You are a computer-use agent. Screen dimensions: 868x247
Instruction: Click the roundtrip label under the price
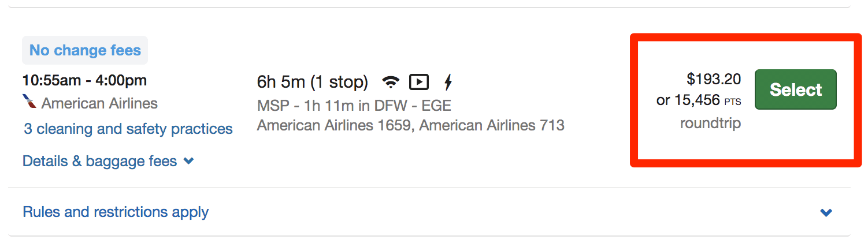[710, 124]
